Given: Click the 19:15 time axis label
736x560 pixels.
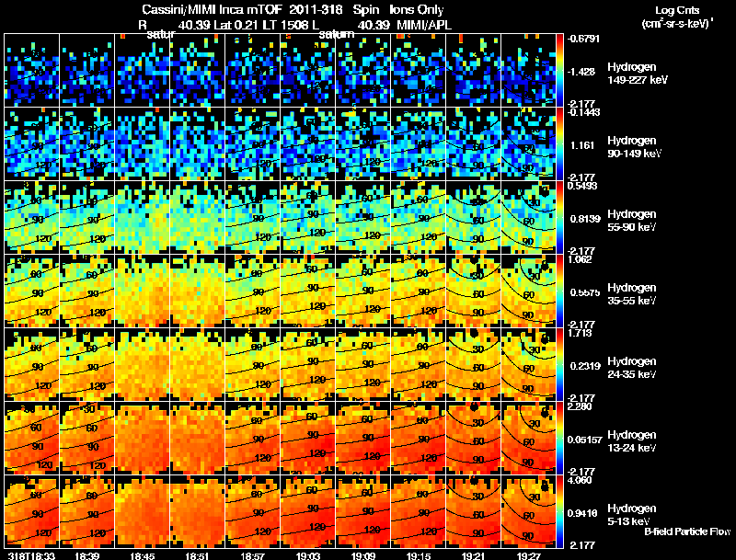Looking at the screenshot, I should [x=419, y=554].
